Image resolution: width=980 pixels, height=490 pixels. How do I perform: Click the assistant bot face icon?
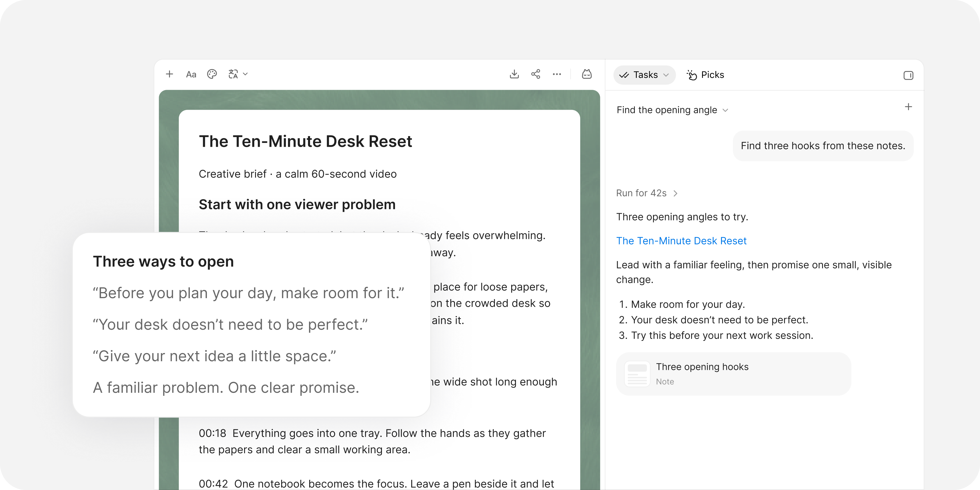587,74
